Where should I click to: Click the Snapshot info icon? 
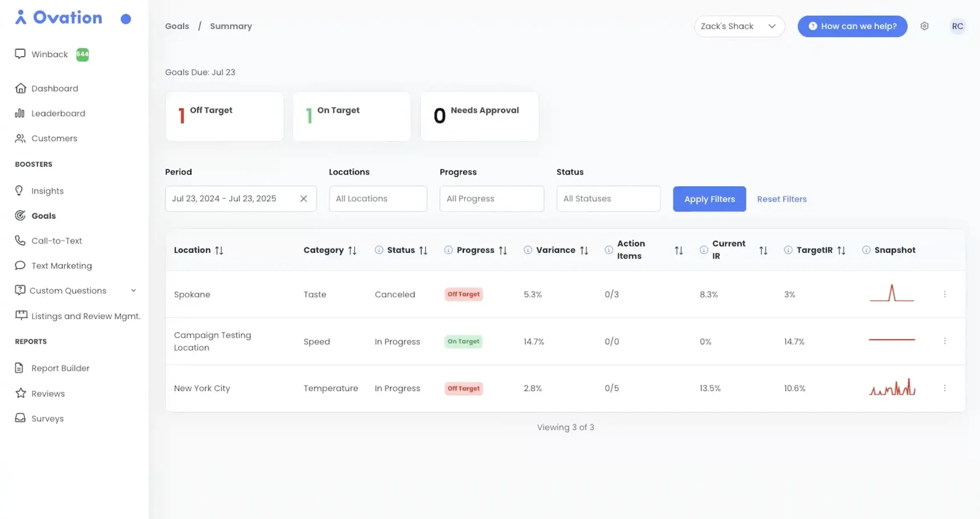866,250
